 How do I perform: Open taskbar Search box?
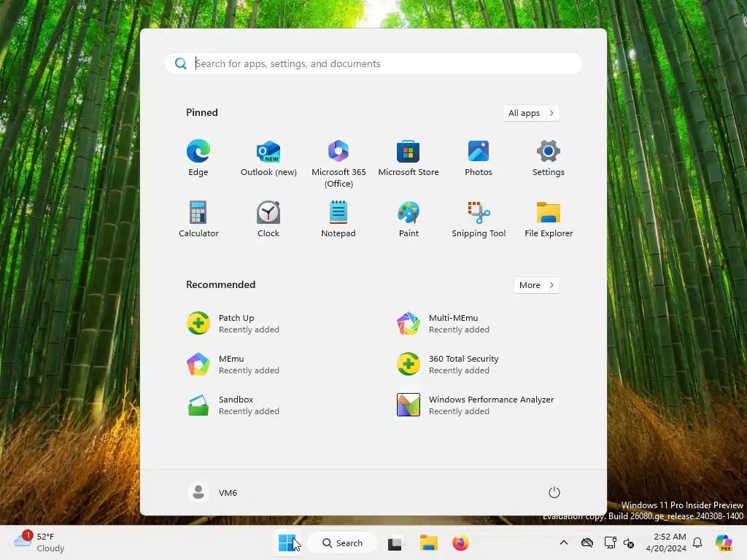tap(343, 542)
